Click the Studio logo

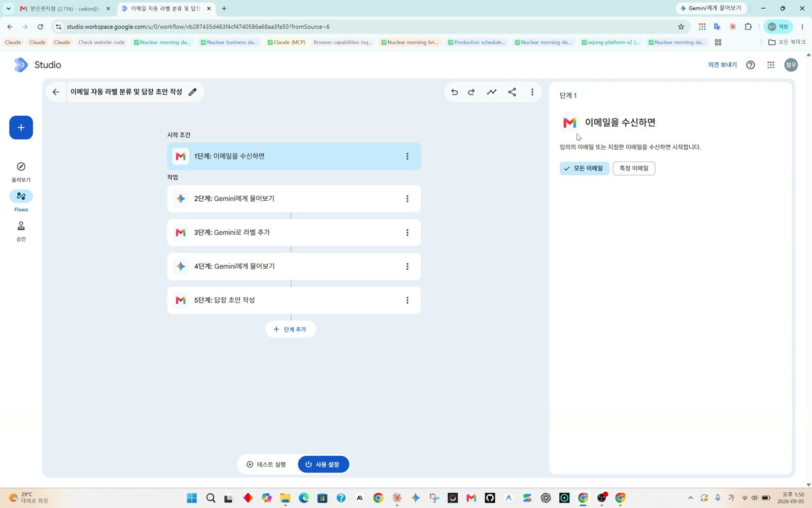coord(21,65)
